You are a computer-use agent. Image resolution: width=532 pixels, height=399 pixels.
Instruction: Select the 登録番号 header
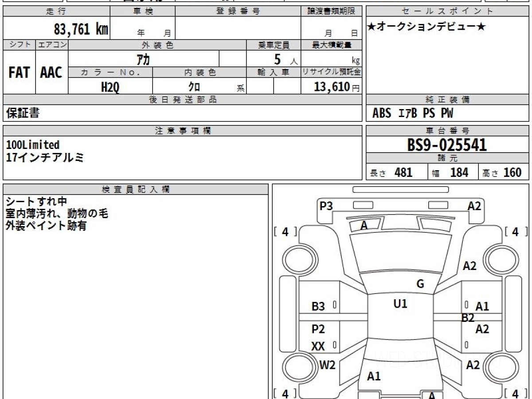[238, 12]
